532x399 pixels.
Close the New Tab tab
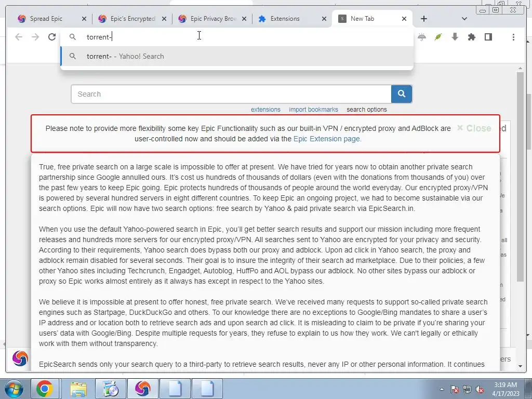pos(404,19)
